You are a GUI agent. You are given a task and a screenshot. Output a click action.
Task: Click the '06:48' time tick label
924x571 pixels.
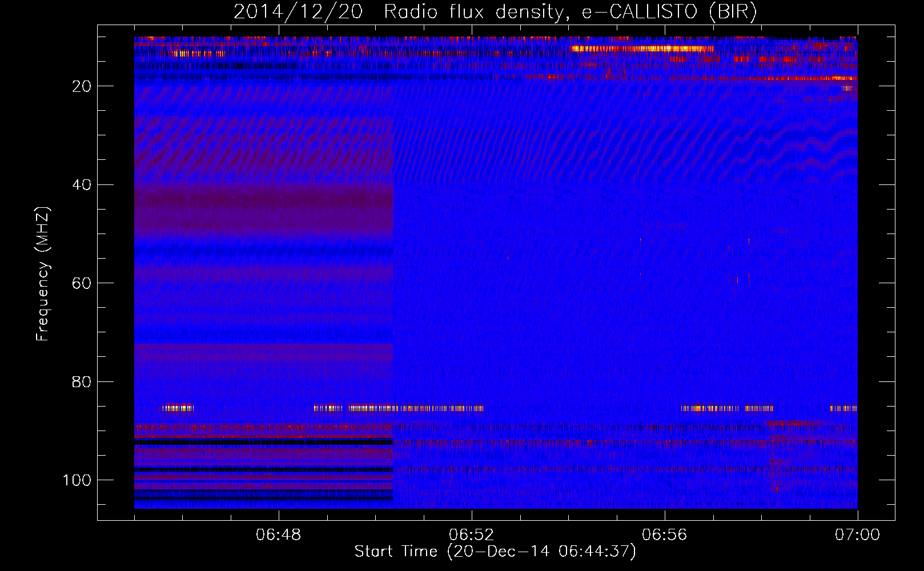point(279,535)
